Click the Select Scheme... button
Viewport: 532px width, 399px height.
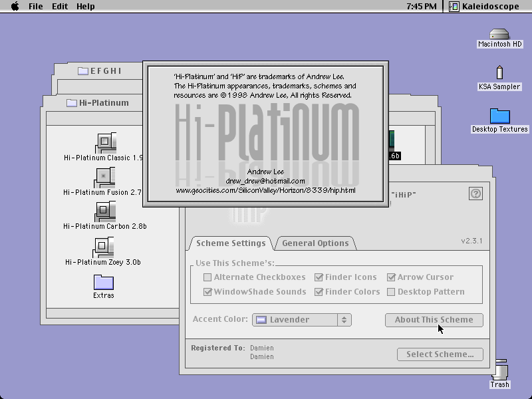coord(440,354)
